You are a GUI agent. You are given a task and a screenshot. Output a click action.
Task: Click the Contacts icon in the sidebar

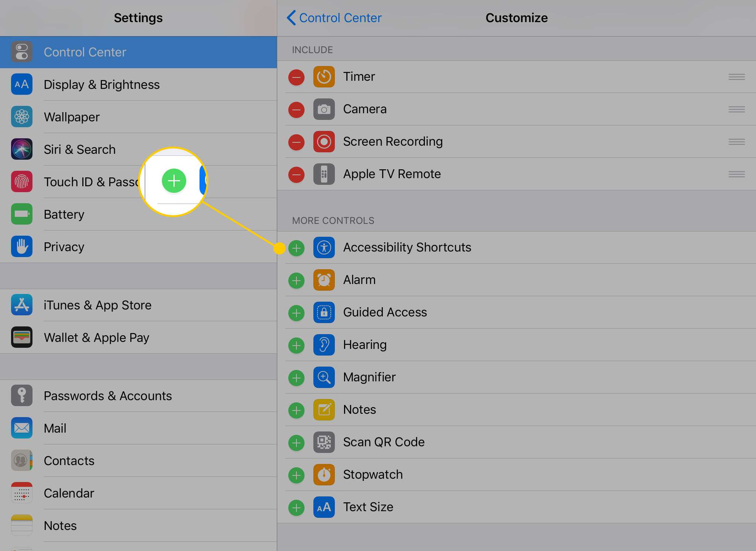point(22,460)
